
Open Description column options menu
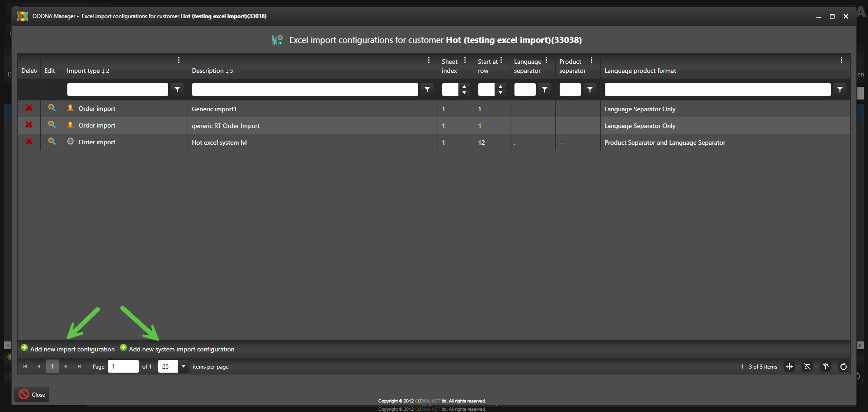(x=429, y=60)
